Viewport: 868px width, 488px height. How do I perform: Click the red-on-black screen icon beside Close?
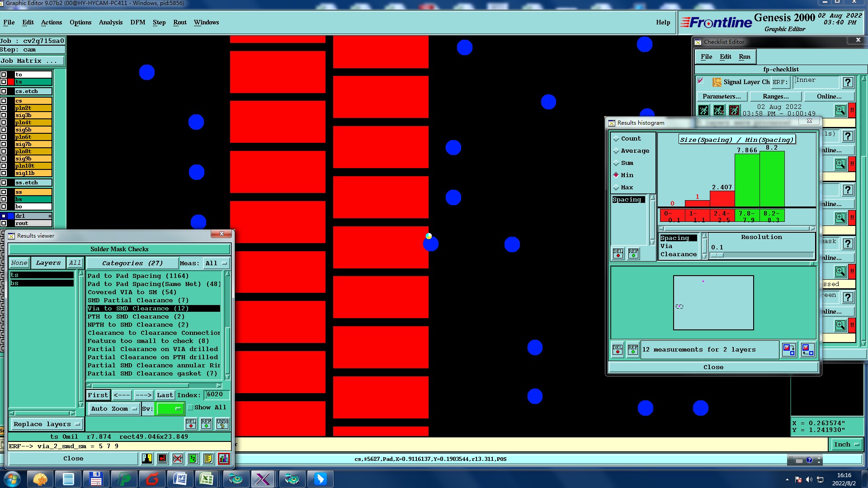coord(162,459)
